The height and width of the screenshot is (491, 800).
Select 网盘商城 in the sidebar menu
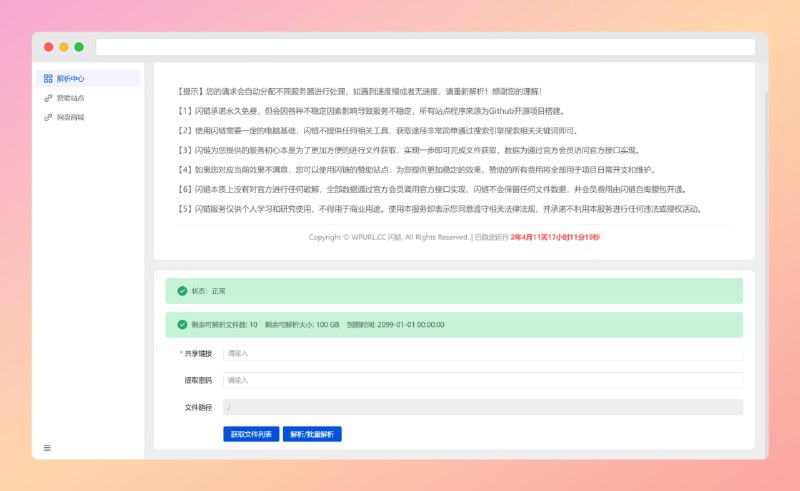click(x=70, y=117)
